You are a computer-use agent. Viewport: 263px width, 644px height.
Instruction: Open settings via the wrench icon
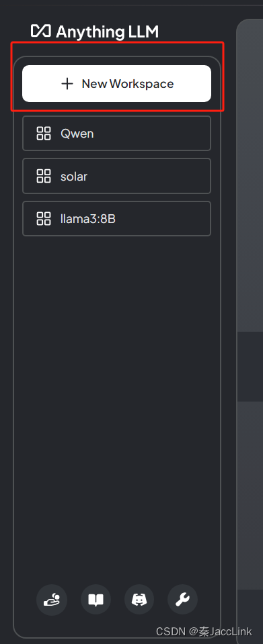coord(182,600)
